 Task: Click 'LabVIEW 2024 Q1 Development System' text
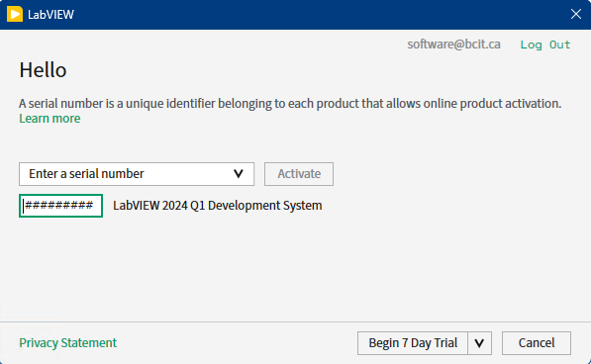click(218, 206)
